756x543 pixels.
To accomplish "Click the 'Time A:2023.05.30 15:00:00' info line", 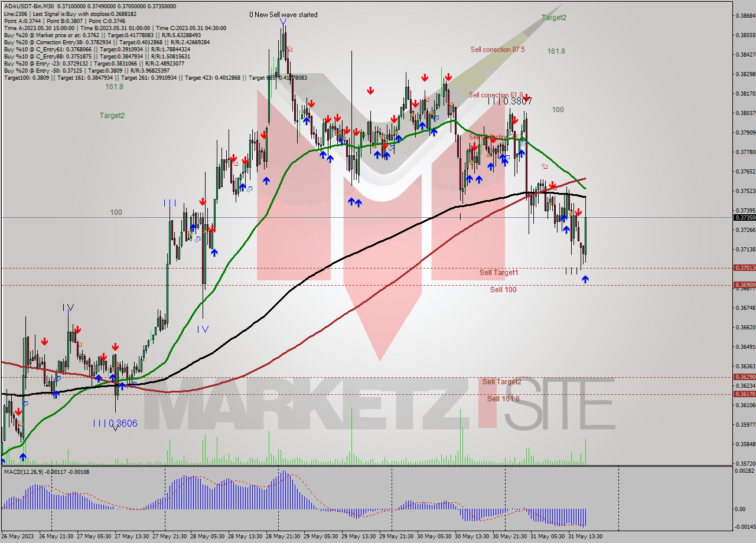I will (x=115, y=28).
